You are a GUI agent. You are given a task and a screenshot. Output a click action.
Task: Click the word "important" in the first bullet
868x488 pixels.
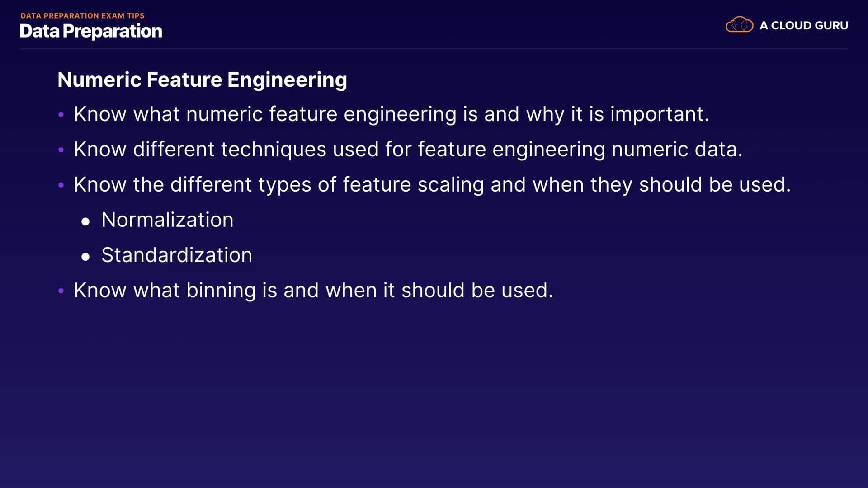tap(659, 114)
